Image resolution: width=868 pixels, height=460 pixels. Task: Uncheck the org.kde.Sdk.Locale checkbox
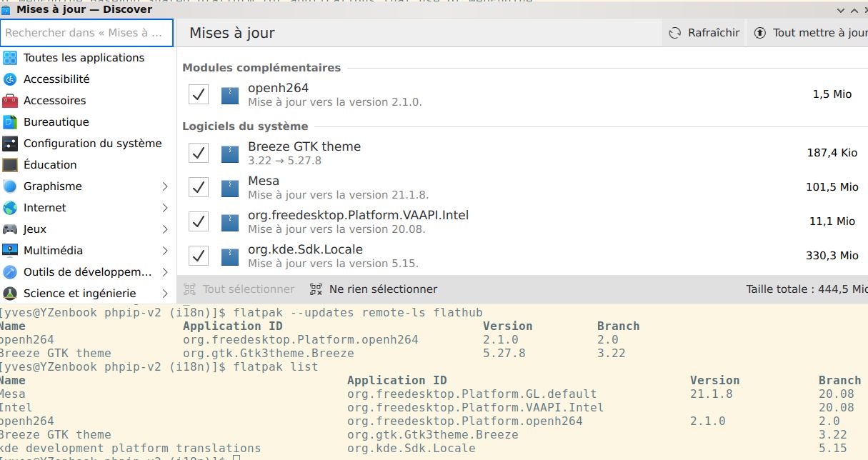tap(199, 256)
